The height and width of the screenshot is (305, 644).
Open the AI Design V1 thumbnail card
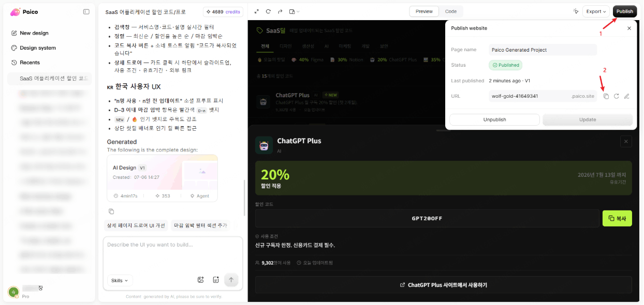click(162, 178)
